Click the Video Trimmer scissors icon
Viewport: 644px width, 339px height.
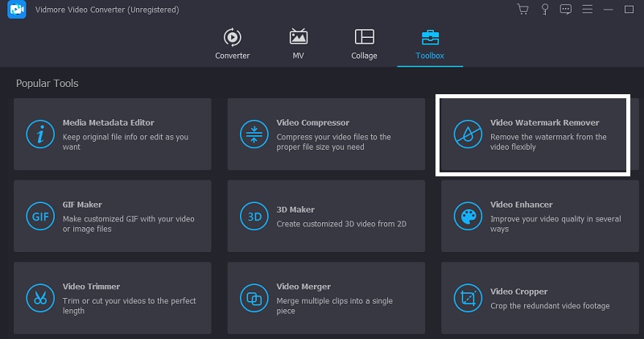click(x=39, y=298)
